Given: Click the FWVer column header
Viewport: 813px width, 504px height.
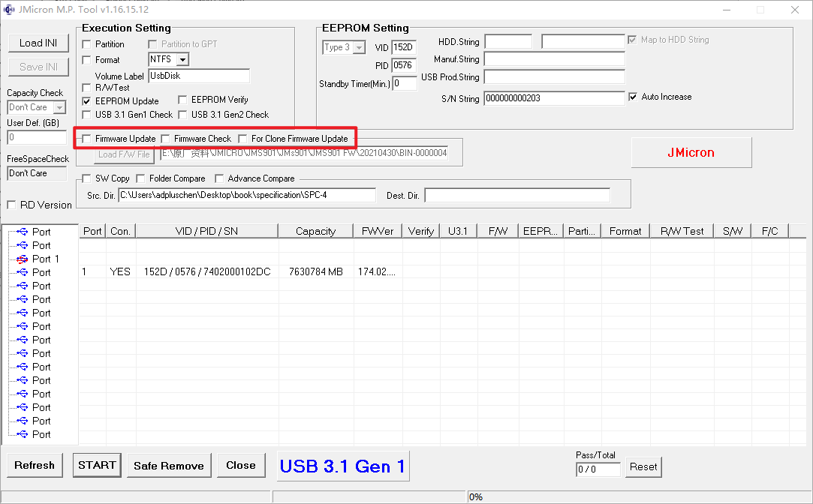Looking at the screenshot, I should pyautogui.click(x=378, y=231).
